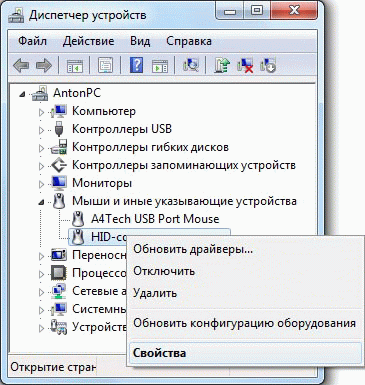The width and height of the screenshot is (365, 385).
Task: Collapse the AntonPC root node
Action: [x=22, y=94]
